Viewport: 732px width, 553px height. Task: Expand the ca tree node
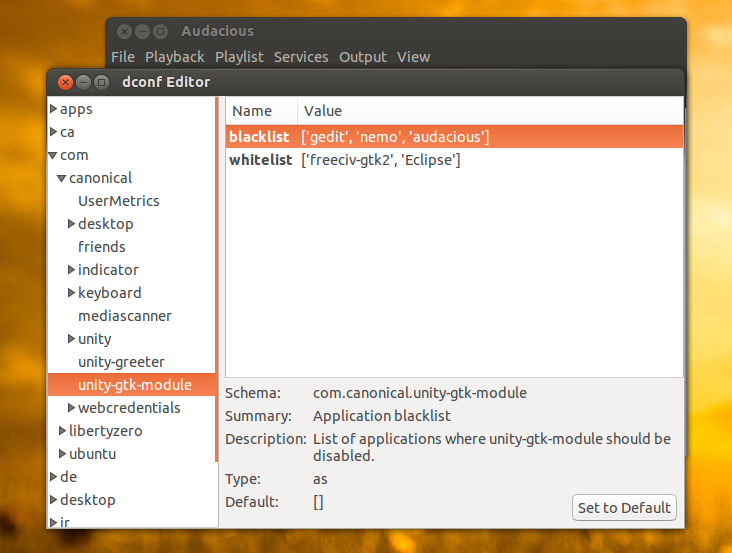point(54,132)
